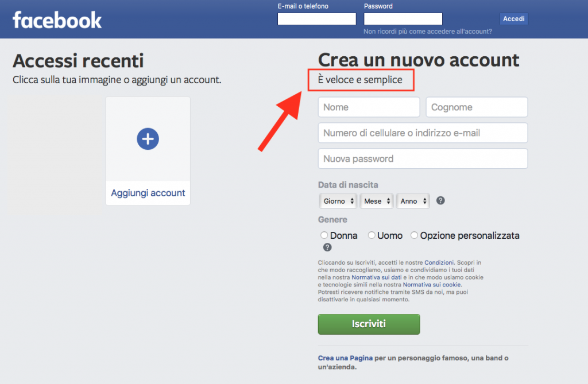Open the forgot account access link
The image size is (588, 384).
[427, 32]
